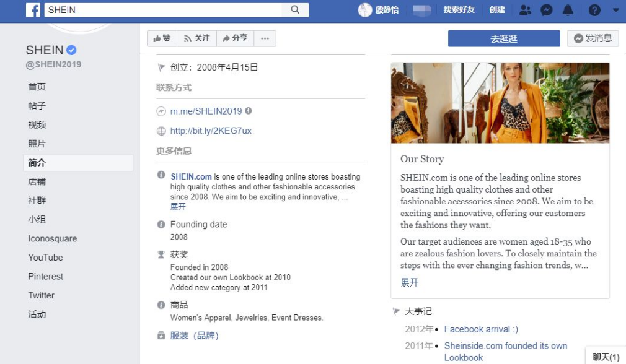This screenshot has width=626, height=364.
Task: Click the Women's Apparel, Jewelries, Event Dresses text
Action: point(247,318)
